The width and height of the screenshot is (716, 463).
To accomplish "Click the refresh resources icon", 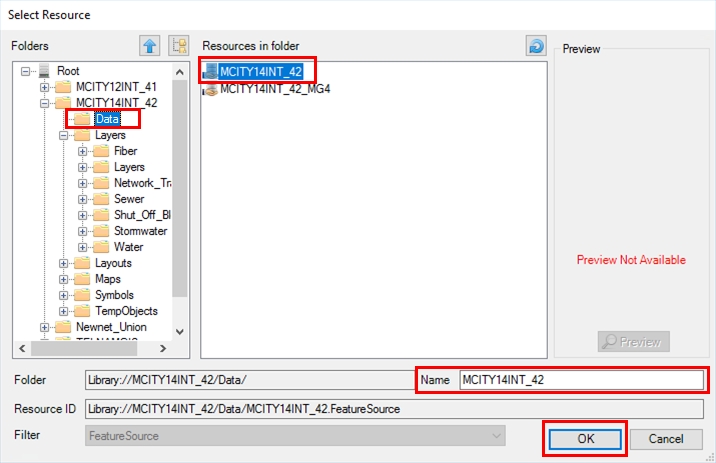I will pyautogui.click(x=536, y=45).
